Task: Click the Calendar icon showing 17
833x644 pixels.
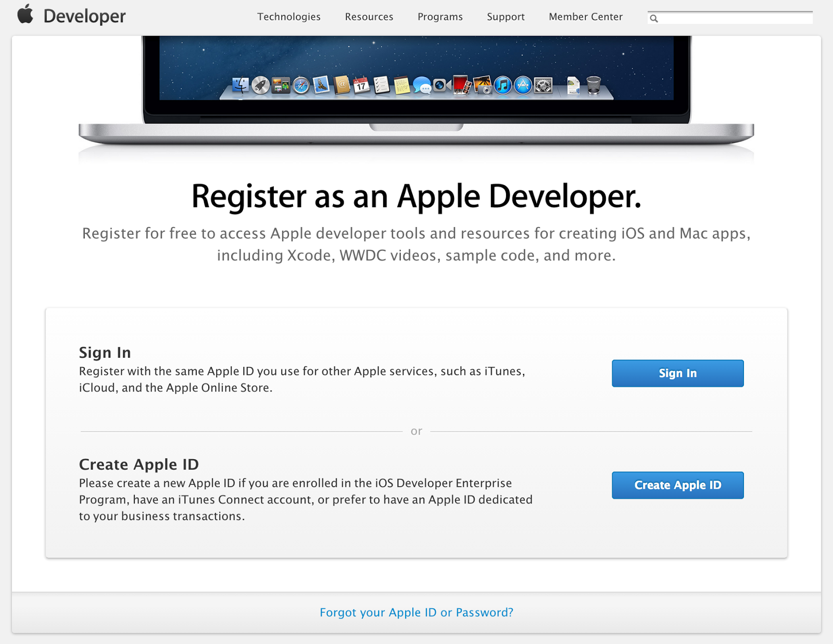Action: (x=361, y=85)
